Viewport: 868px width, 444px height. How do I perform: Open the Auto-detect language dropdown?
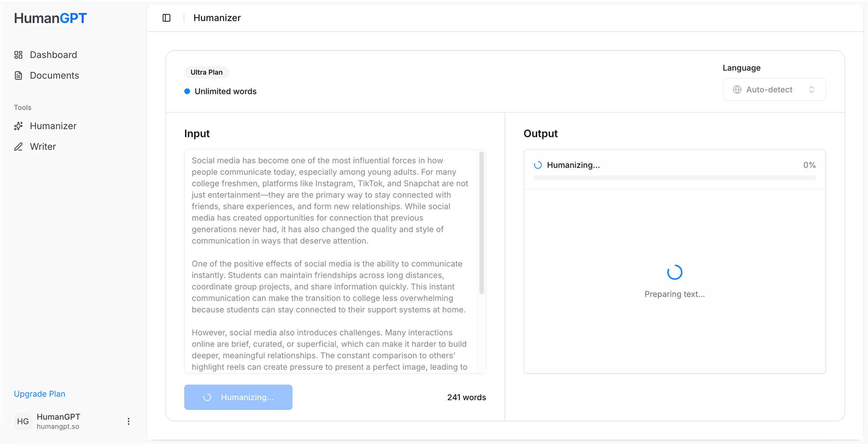774,90
